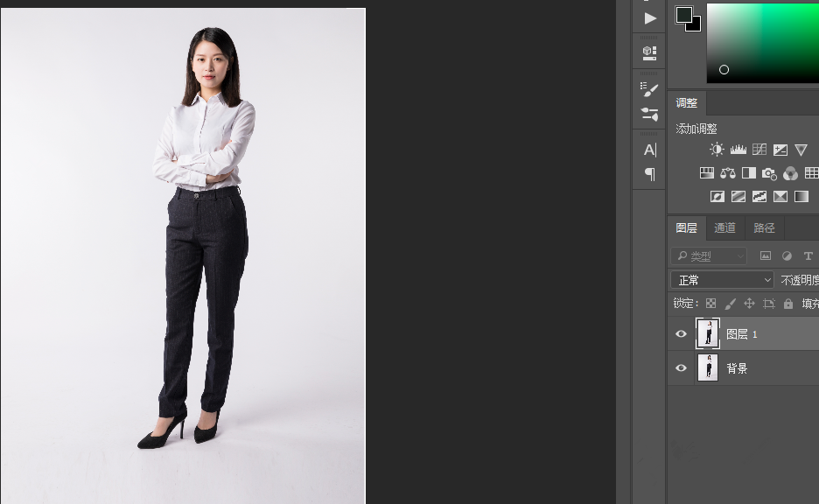
Task: Add a Posterize adjustment layer
Action: click(x=738, y=196)
